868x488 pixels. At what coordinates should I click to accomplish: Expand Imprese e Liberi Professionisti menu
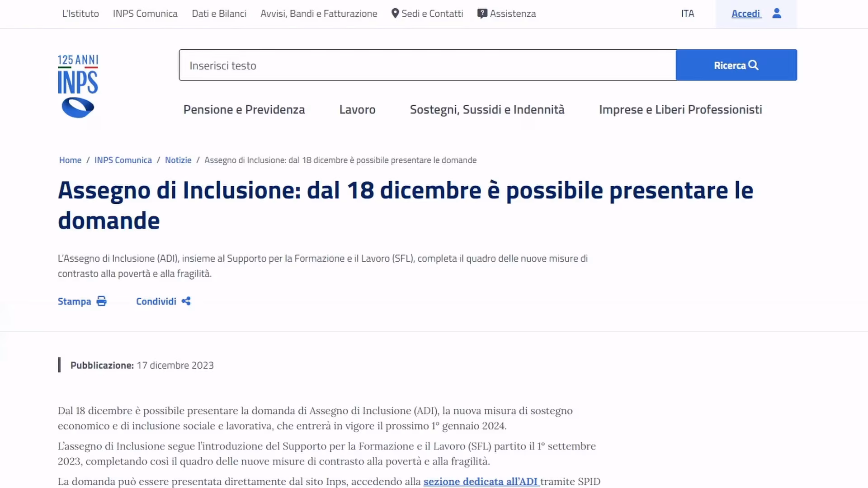click(x=680, y=109)
